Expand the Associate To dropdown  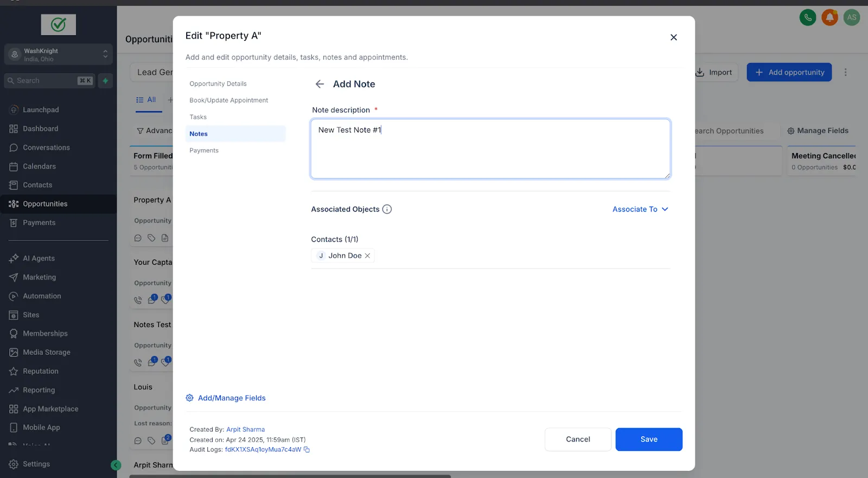640,209
